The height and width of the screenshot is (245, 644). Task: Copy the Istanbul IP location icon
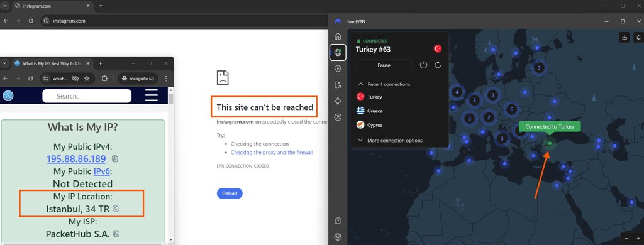[116, 209]
